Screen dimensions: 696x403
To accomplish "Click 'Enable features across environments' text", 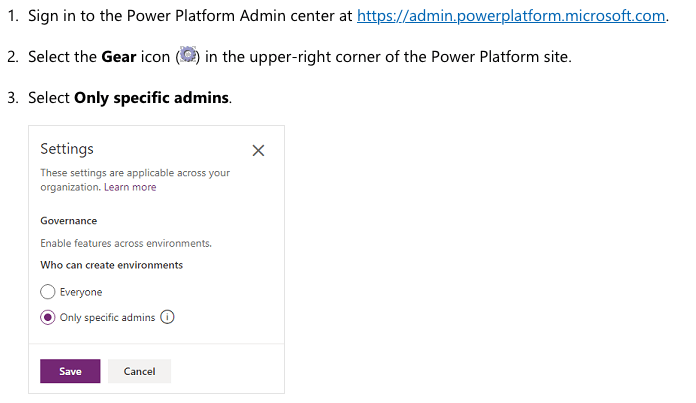I will point(126,243).
